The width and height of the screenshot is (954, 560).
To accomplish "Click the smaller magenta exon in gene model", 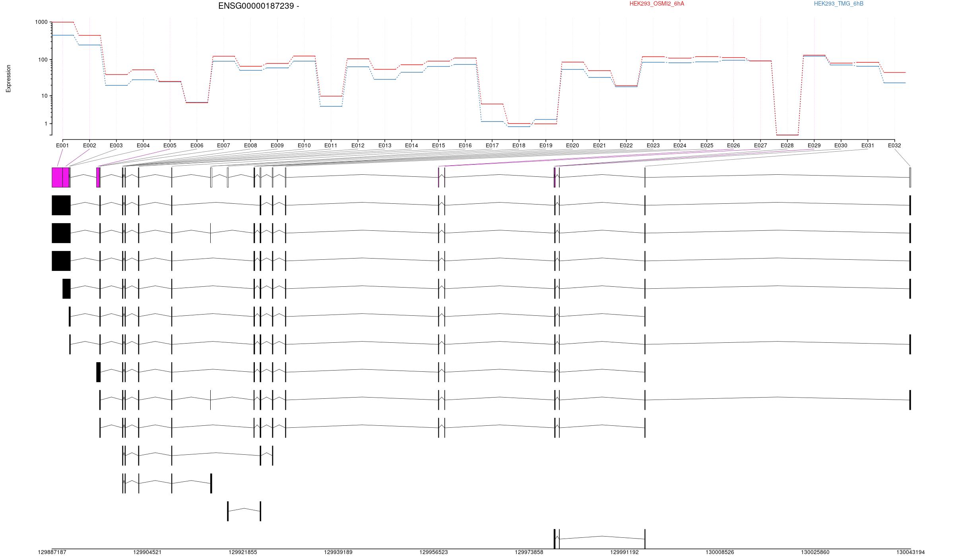I will coord(98,177).
